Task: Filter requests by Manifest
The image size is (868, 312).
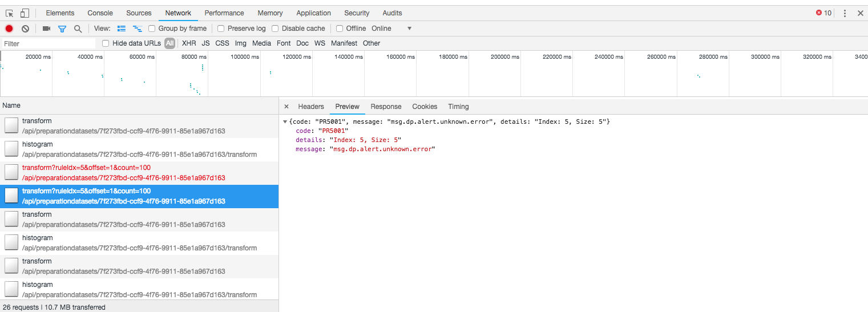Action: click(x=344, y=43)
